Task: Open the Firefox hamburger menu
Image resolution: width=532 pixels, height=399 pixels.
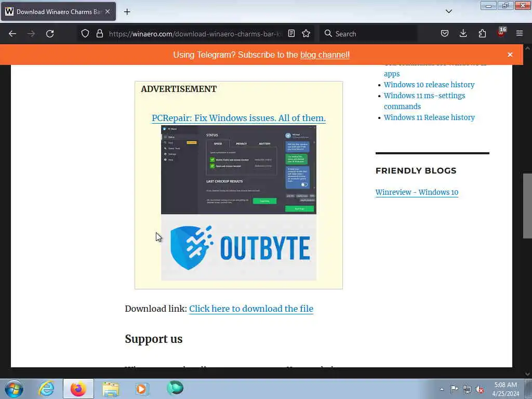Action: 520,34
